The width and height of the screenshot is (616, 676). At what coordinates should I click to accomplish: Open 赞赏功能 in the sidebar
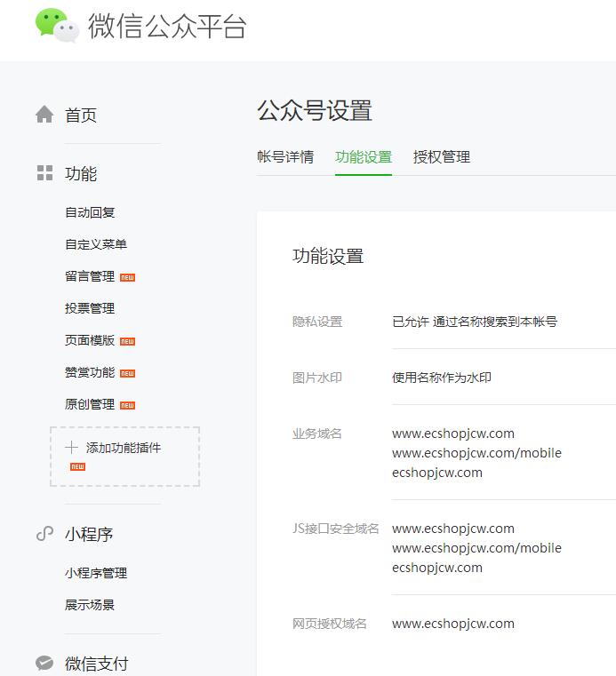(90, 373)
